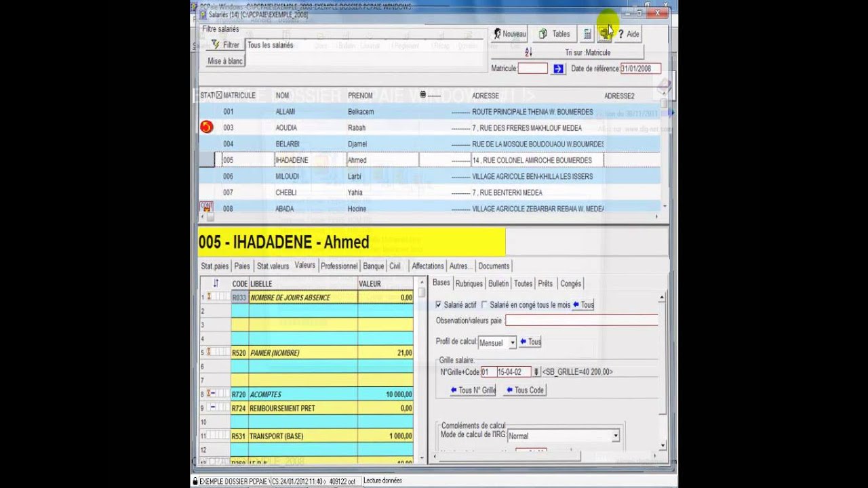Click Tous button next to Salarié en congé
This screenshot has height=488, width=868.
coord(583,305)
